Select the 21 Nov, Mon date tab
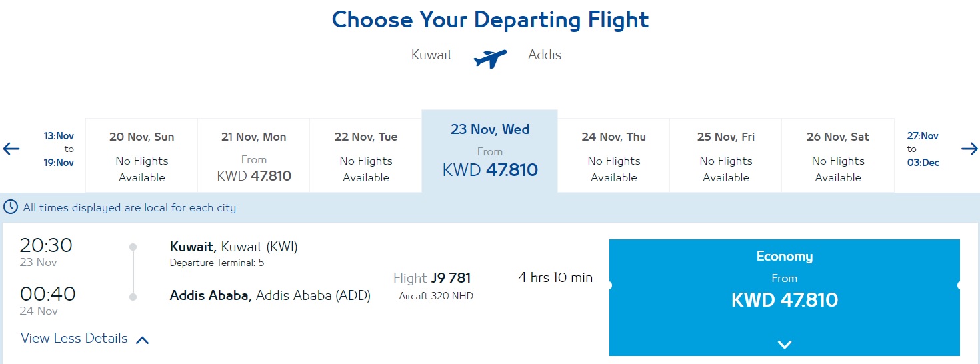Viewport: 980px width, 364px height. [254, 156]
